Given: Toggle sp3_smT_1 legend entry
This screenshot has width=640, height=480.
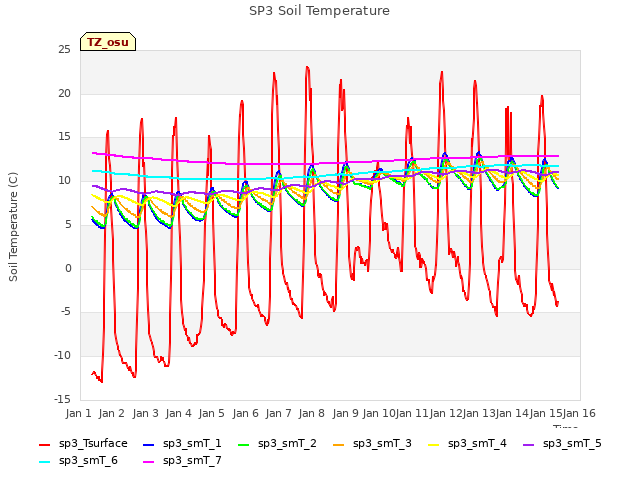Looking at the screenshot, I should point(182,444).
